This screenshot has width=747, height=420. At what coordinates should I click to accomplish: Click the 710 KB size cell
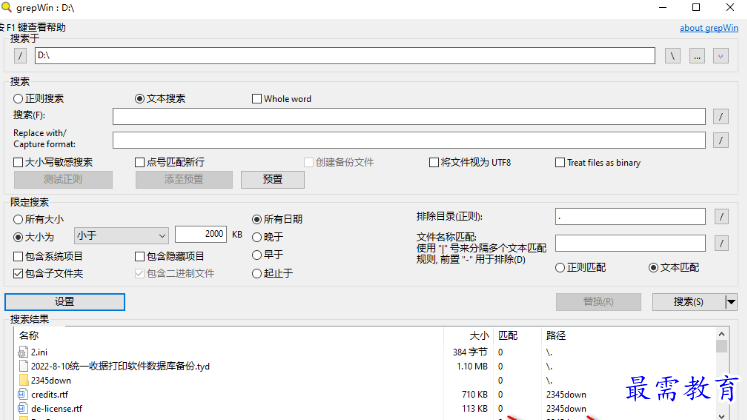tap(474, 394)
